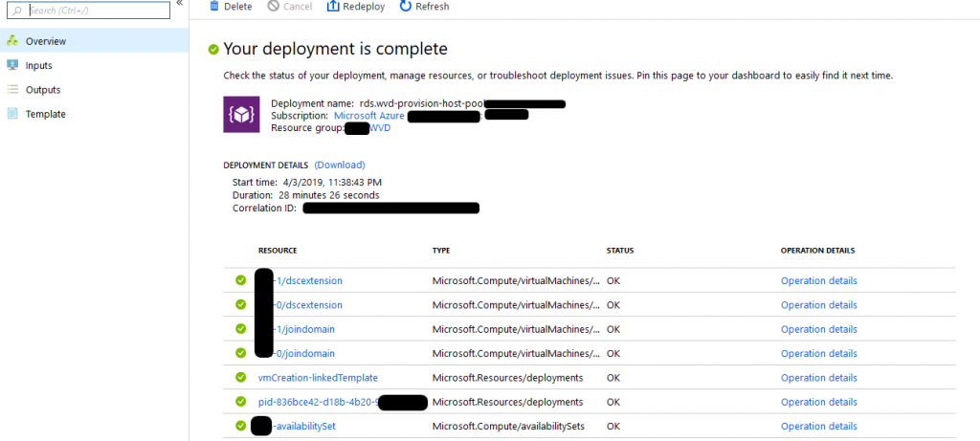
Task: Open the WVD resource group link
Action: point(381,128)
